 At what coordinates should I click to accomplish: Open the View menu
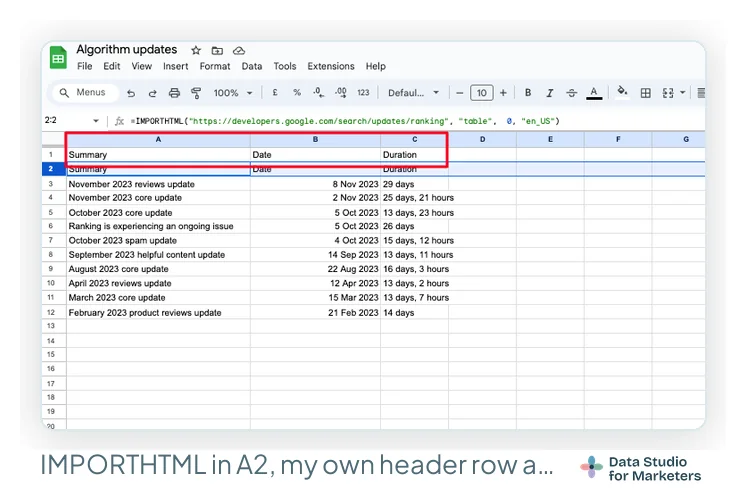pyautogui.click(x=141, y=66)
